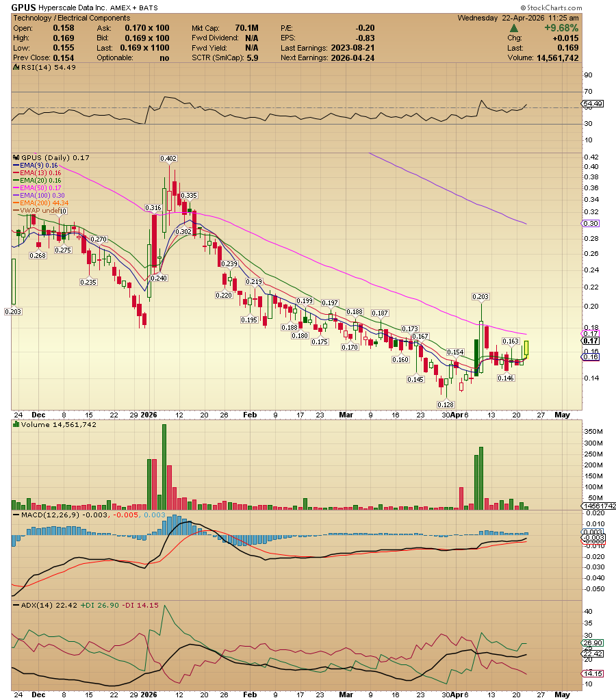The width and height of the screenshot is (616, 700).
Task: Click the Next Earnings 2026-04-24 date
Action: (352, 58)
